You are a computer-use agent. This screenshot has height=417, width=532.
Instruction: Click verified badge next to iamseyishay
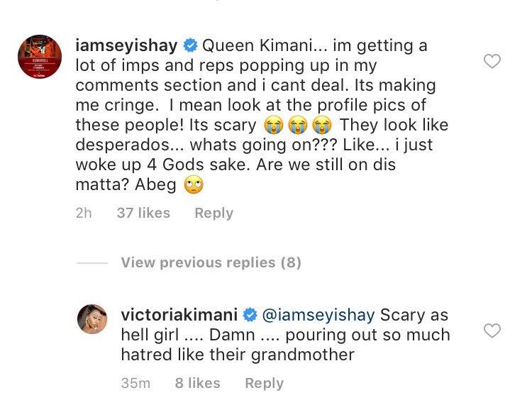pyautogui.click(x=189, y=47)
